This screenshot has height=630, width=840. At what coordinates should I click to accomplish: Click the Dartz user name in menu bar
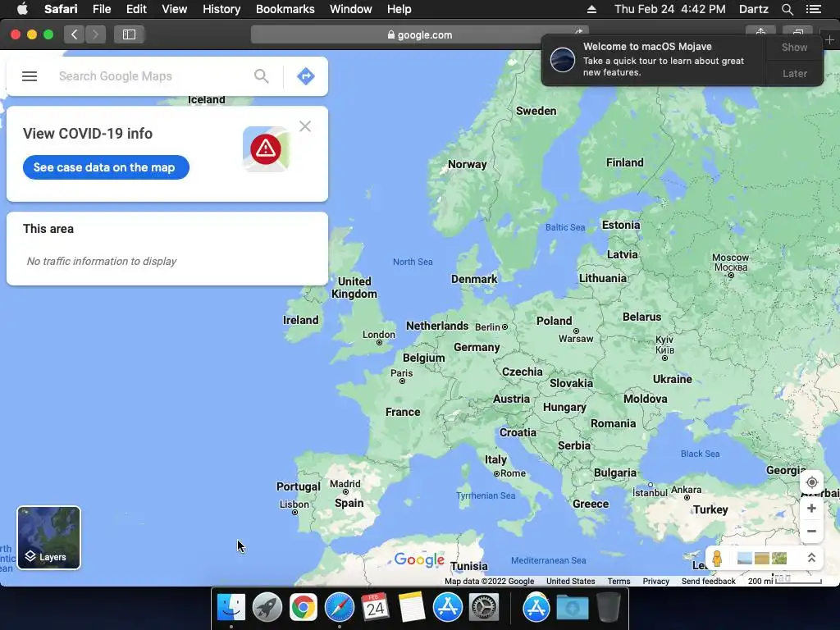pyautogui.click(x=753, y=9)
